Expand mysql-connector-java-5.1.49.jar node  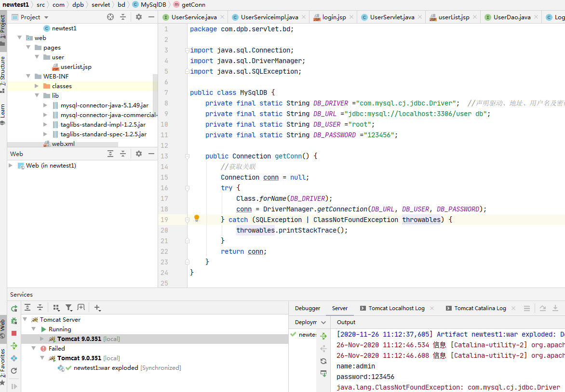click(x=45, y=105)
